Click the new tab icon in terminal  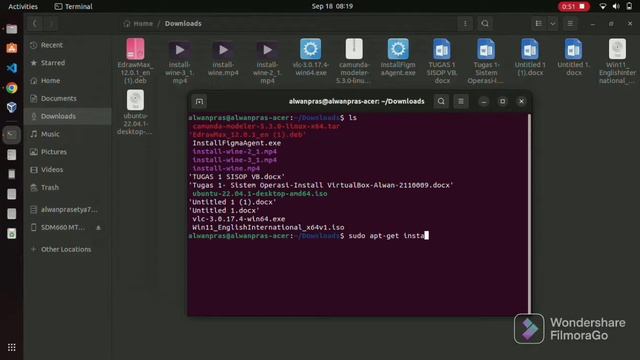[199, 101]
